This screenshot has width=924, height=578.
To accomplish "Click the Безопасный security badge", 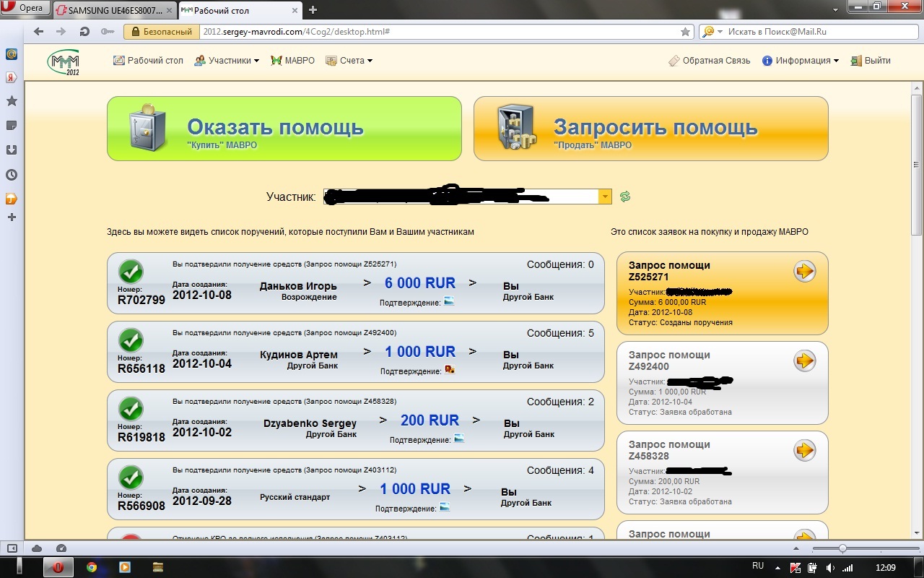I will coord(162,32).
